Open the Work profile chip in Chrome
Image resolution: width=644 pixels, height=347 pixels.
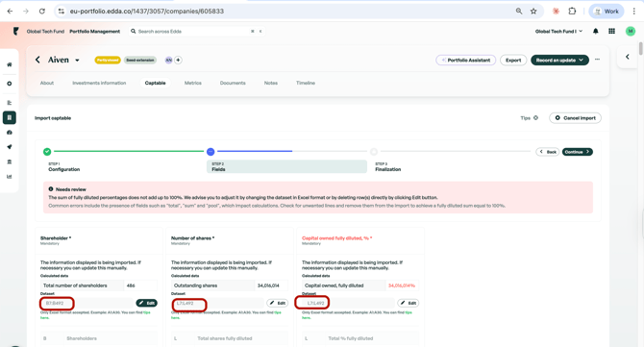click(607, 12)
